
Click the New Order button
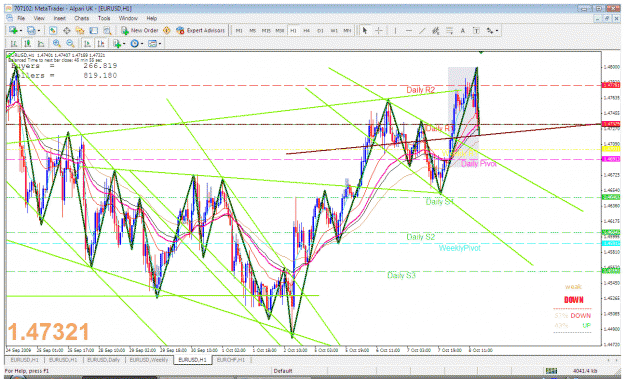pos(140,31)
